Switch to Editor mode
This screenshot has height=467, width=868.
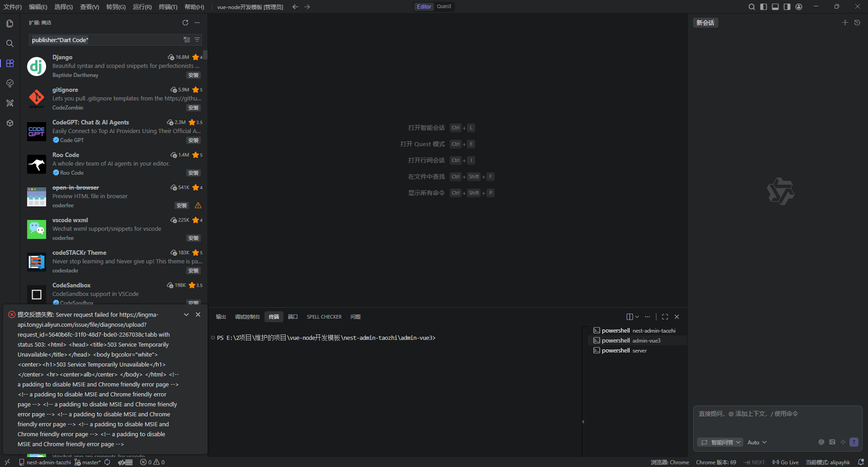coord(424,7)
